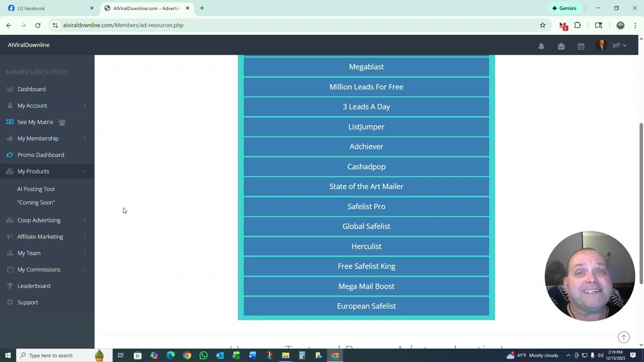
Task: Open Support in the sidebar
Action: [x=28, y=302]
